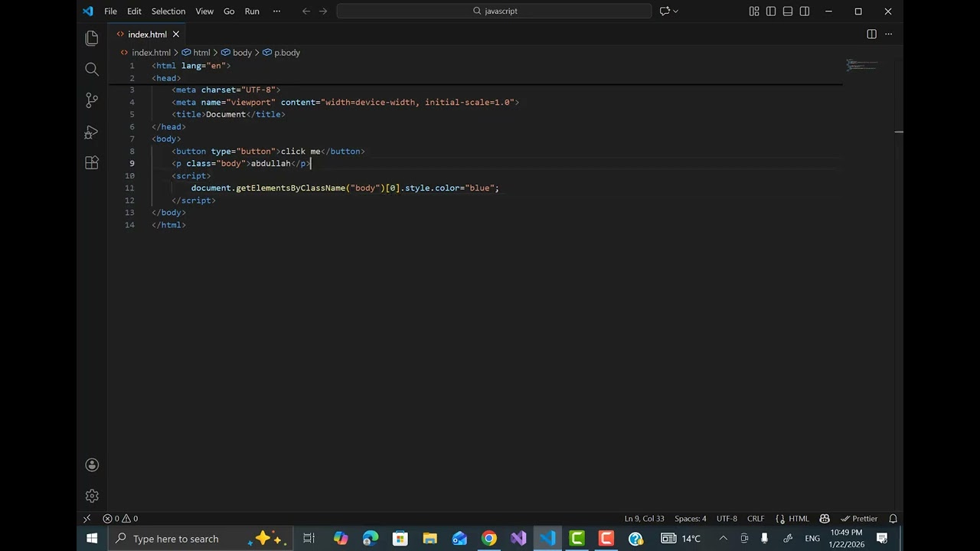Open the Spaces: 4 indentation selector
980x551 pixels.
pos(691,519)
